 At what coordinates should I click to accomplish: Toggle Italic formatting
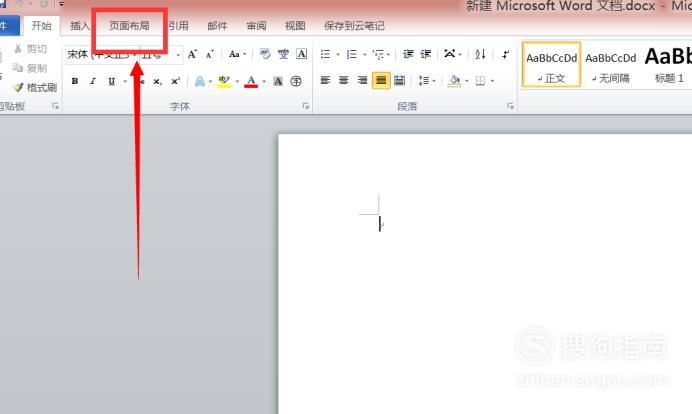point(93,81)
